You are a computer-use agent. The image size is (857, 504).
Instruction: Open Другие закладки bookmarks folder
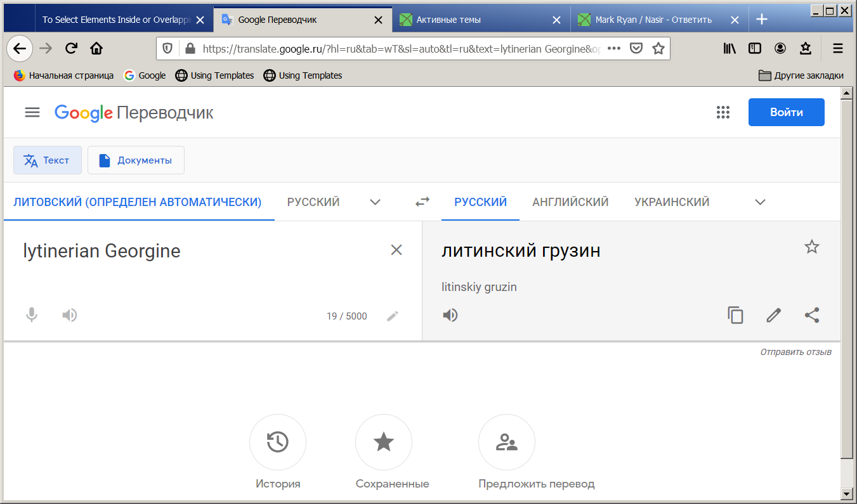[801, 75]
